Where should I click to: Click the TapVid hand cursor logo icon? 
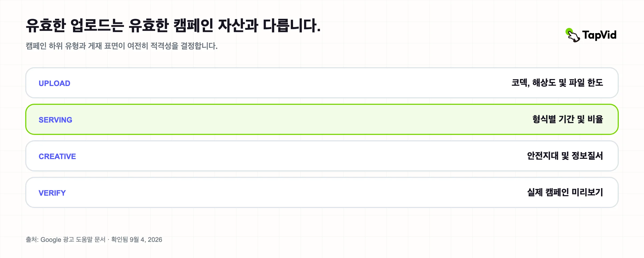(573, 35)
